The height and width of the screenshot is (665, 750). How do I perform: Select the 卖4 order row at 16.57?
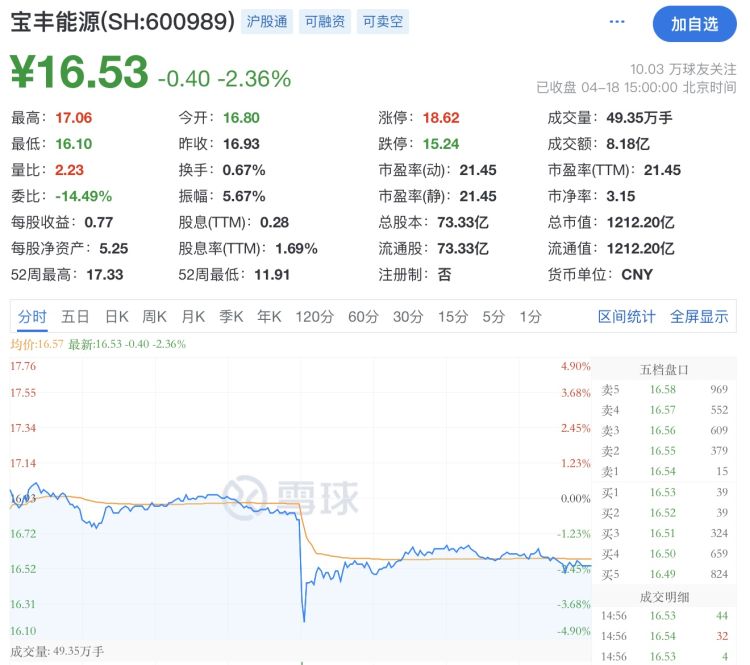tap(664, 410)
